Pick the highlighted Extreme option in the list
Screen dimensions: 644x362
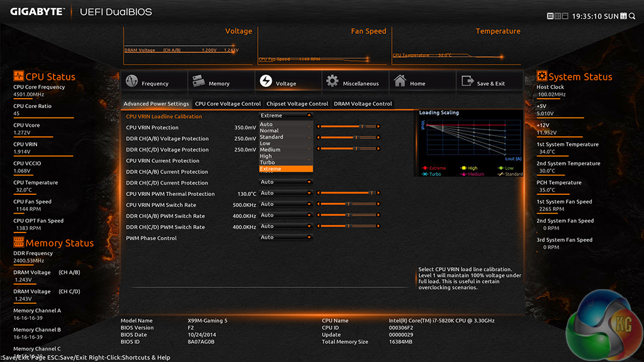point(285,169)
